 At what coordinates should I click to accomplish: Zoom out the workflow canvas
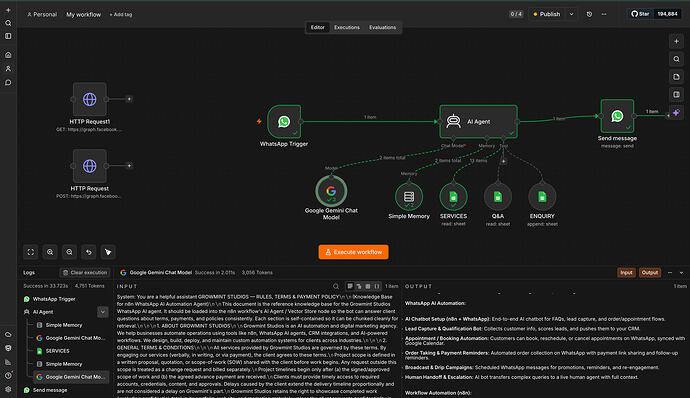tap(70, 252)
